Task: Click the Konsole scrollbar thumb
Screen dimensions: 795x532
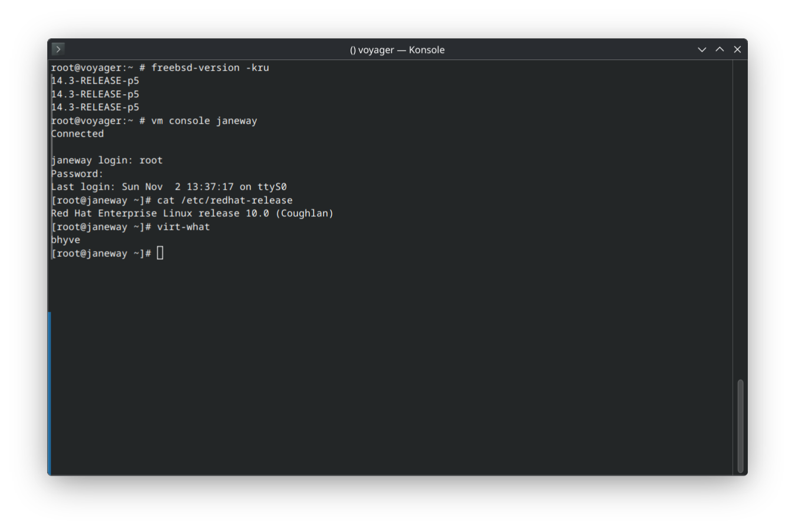Action: coord(740,426)
